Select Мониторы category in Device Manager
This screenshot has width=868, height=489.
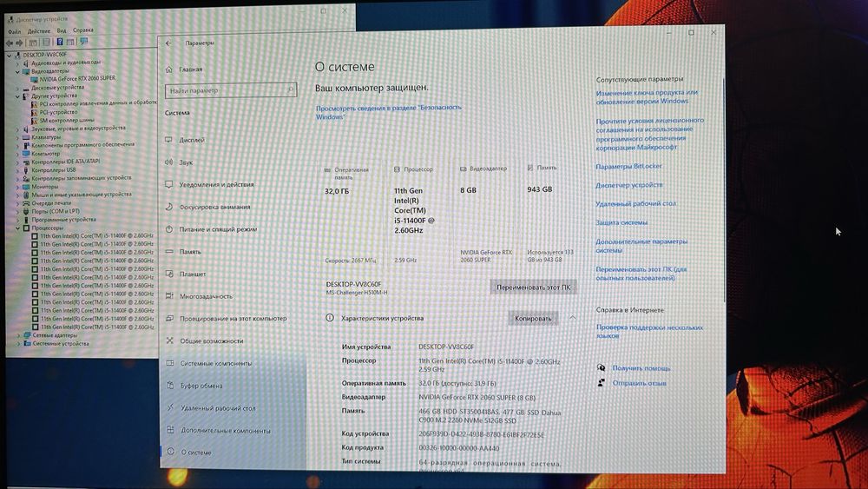pyautogui.click(x=44, y=187)
